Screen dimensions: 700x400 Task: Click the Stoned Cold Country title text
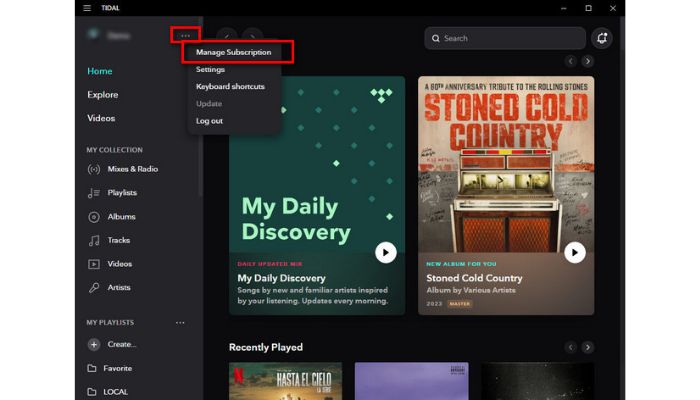(x=474, y=278)
